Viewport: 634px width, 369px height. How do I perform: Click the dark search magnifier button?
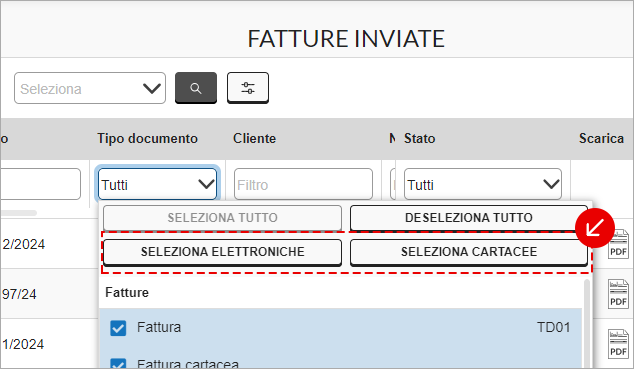[x=196, y=88]
